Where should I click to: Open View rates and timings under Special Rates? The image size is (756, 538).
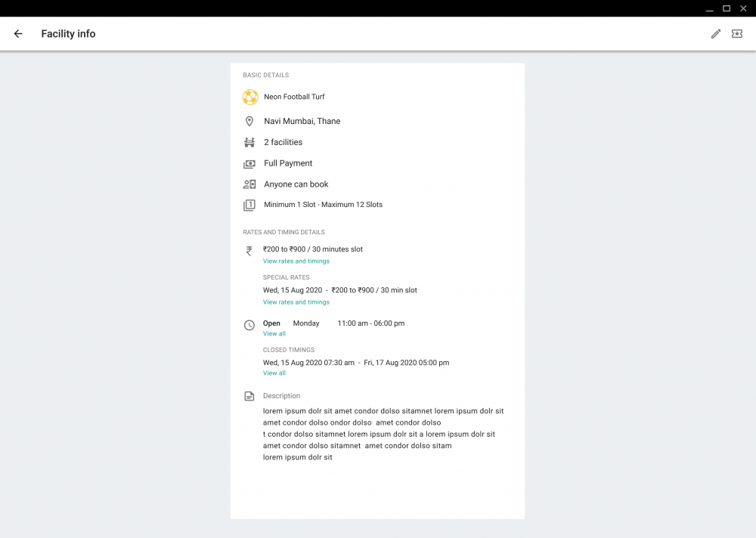point(296,302)
